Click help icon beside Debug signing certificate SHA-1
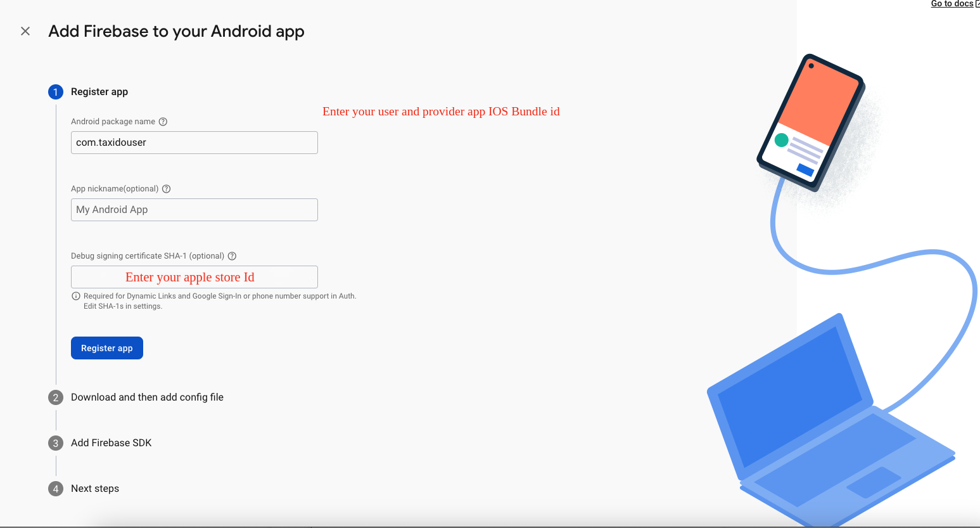Viewport: 980px width, 528px height. coord(232,256)
